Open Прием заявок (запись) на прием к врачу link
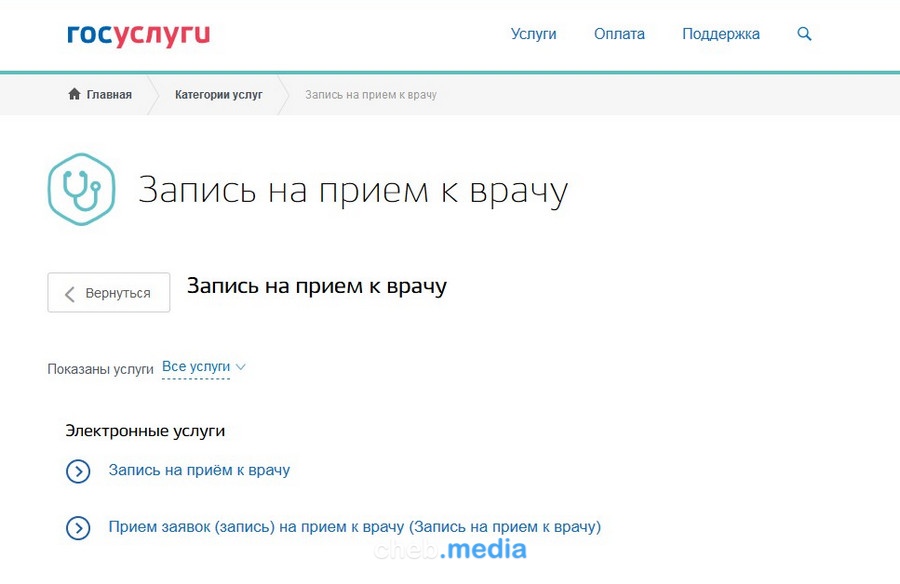 coord(354,527)
